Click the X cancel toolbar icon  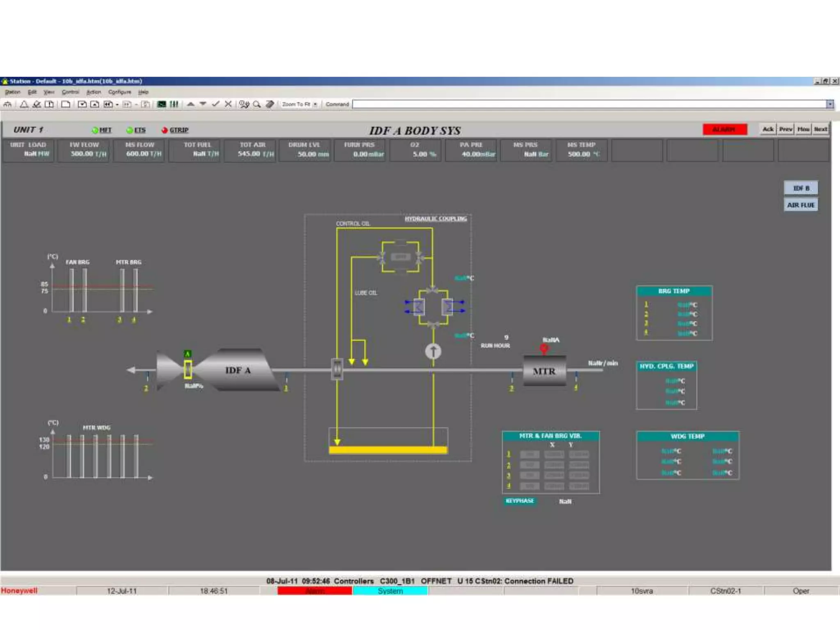coord(228,104)
